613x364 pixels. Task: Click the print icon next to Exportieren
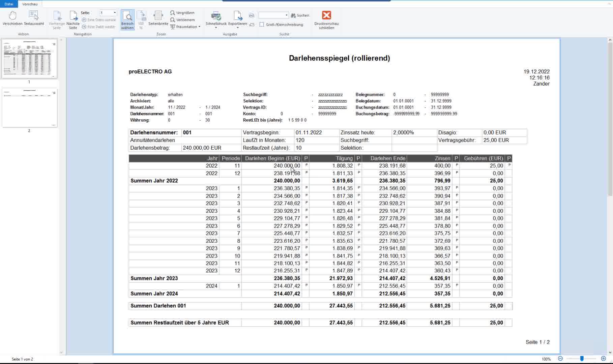[x=252, y=16]
